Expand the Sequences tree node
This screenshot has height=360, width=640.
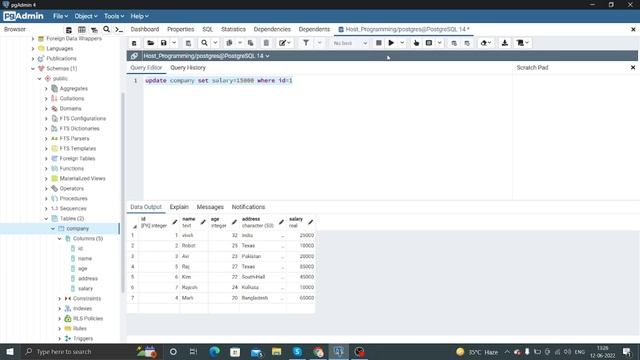point(46,209)
